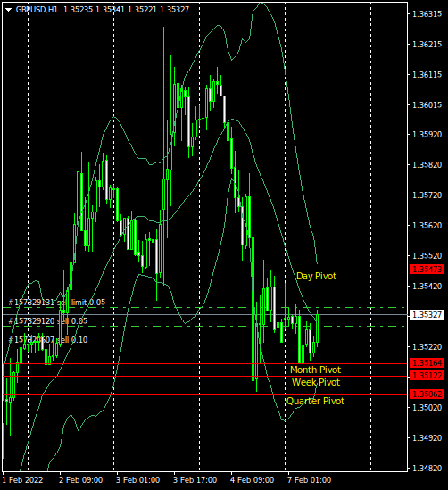Click the 1.36215 price scale label

coord(427,45)
